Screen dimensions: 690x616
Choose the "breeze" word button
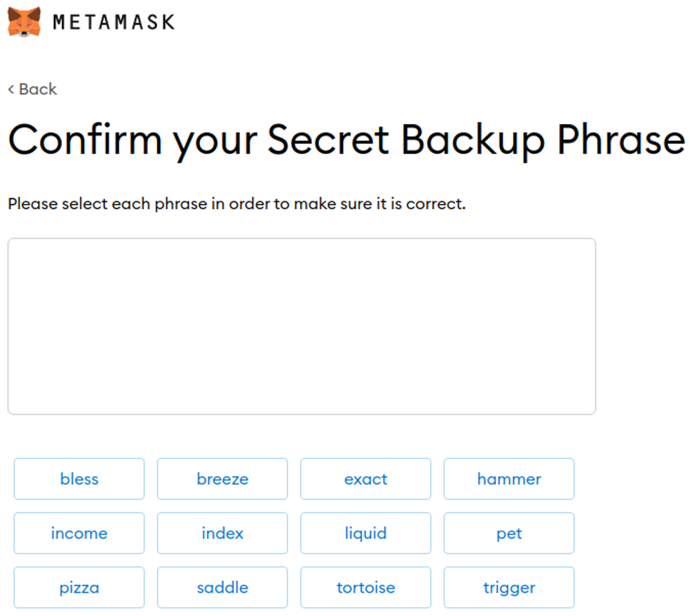coord(222,479)
